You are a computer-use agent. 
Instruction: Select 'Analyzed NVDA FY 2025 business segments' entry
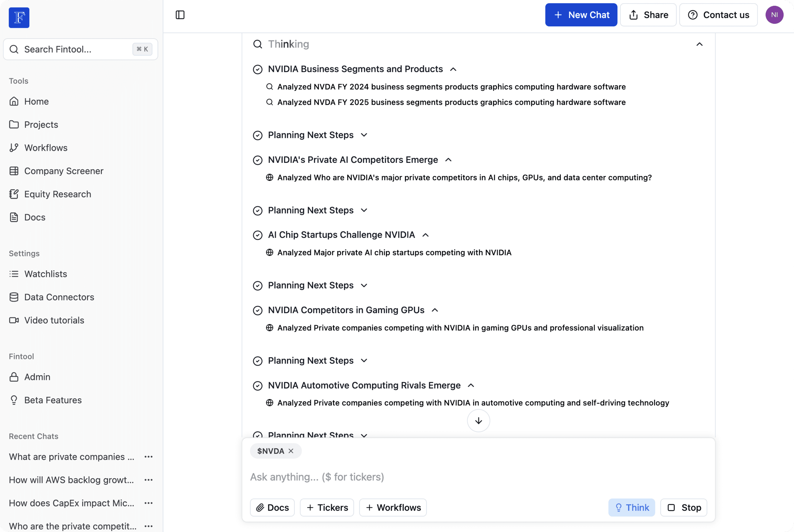[446, 102]
